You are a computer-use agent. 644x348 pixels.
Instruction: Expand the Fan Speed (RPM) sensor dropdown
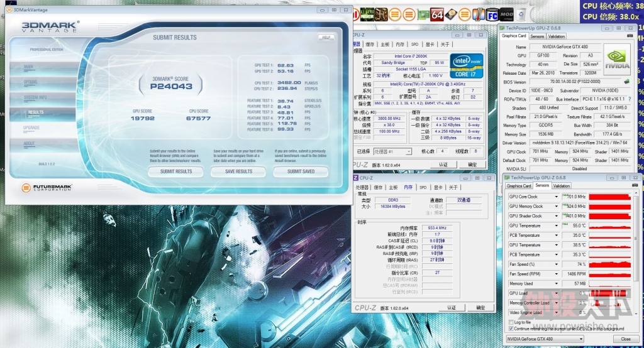coord(557,274)
